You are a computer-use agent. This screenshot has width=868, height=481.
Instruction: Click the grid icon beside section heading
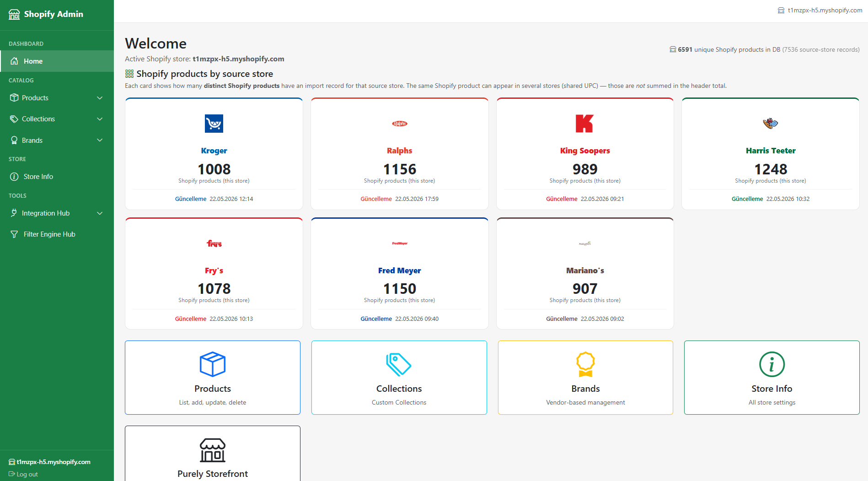(x=129, y=74)
